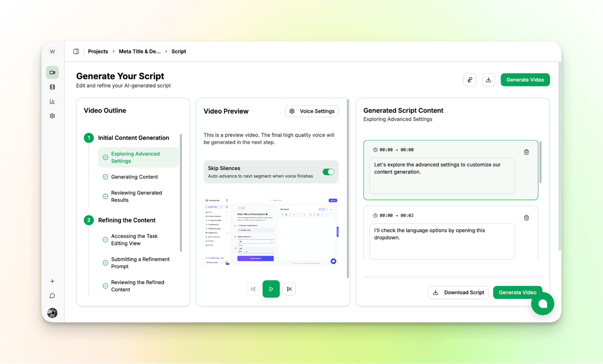Toggle the sidebar panel icon
This screenshot has height=364, width=603.
[x=76, y=52]
